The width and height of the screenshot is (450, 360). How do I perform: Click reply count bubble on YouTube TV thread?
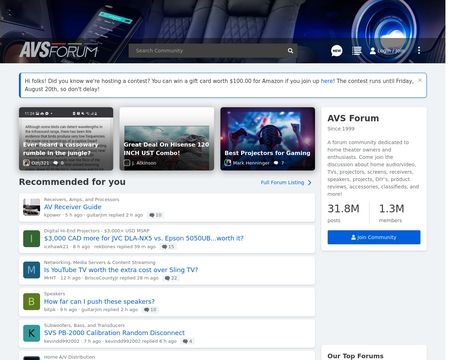(x=171, y=278)
